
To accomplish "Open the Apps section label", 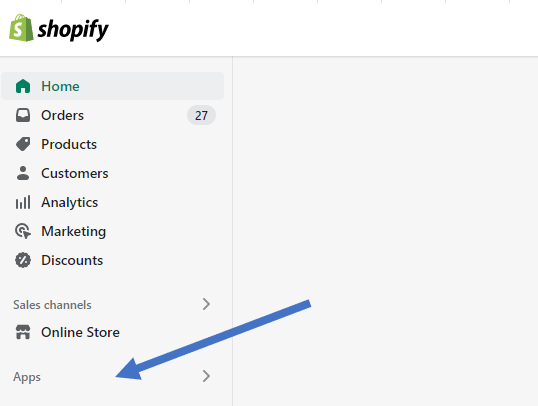I will [27, 377].
